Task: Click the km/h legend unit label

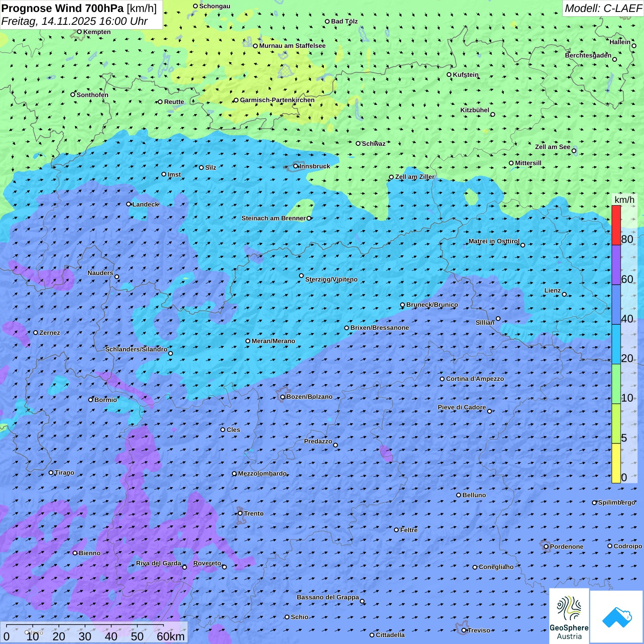Action: (624, 200)
